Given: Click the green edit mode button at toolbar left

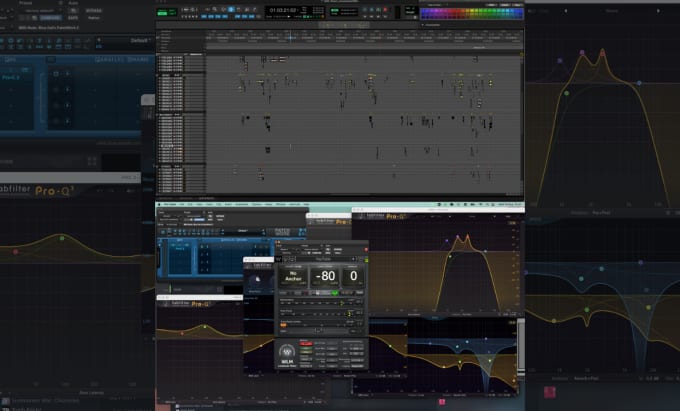Looking at the screenshot, I should tap(162, 13).
